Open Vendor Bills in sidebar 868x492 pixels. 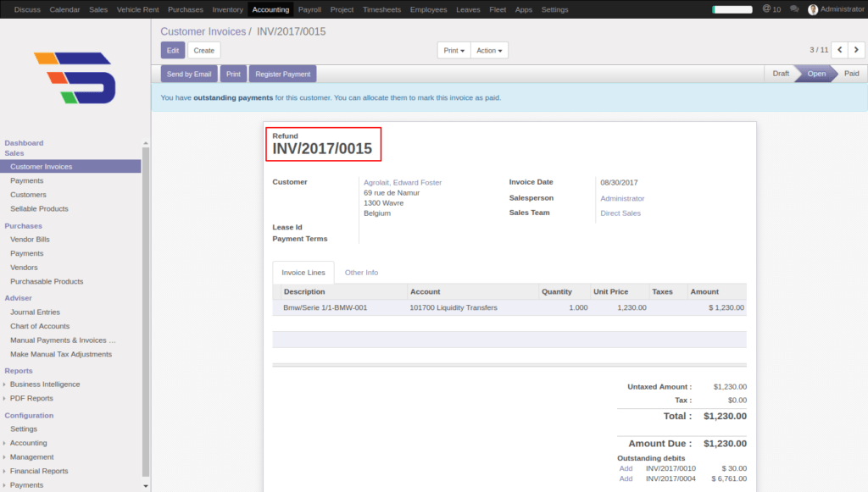point(30,240)
